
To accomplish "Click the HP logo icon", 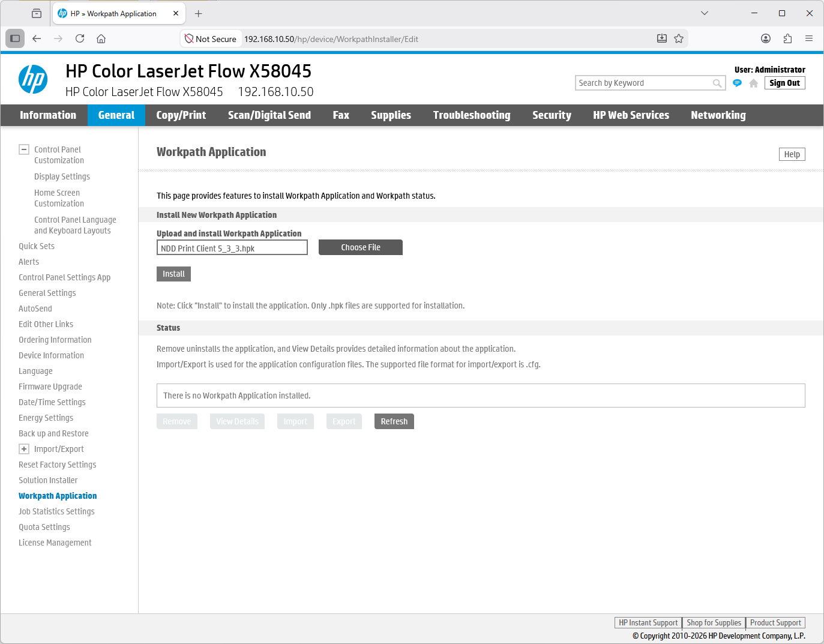I will pyautogui.click(x=33, y=79).
